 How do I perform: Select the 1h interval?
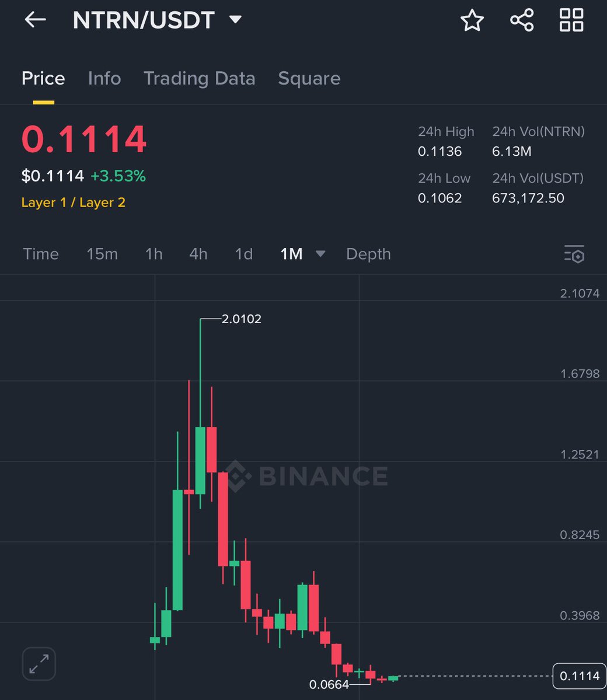click(154, 254)
